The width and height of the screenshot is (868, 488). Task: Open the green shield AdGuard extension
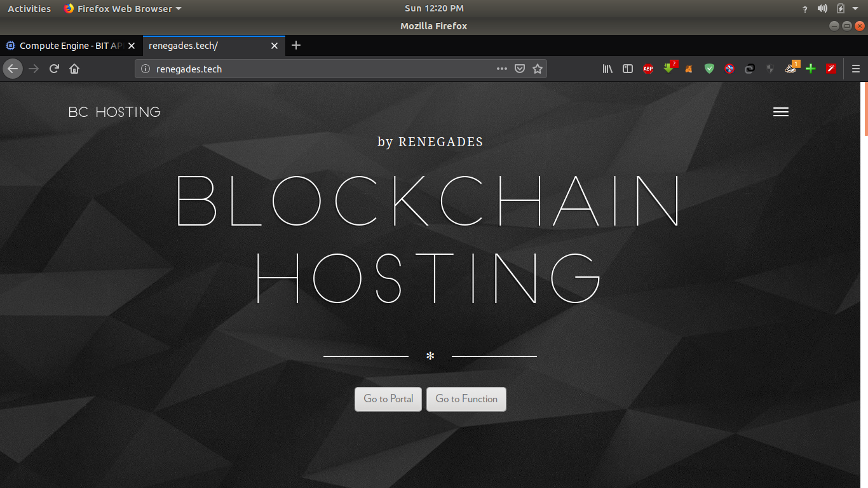click(709, 69)
